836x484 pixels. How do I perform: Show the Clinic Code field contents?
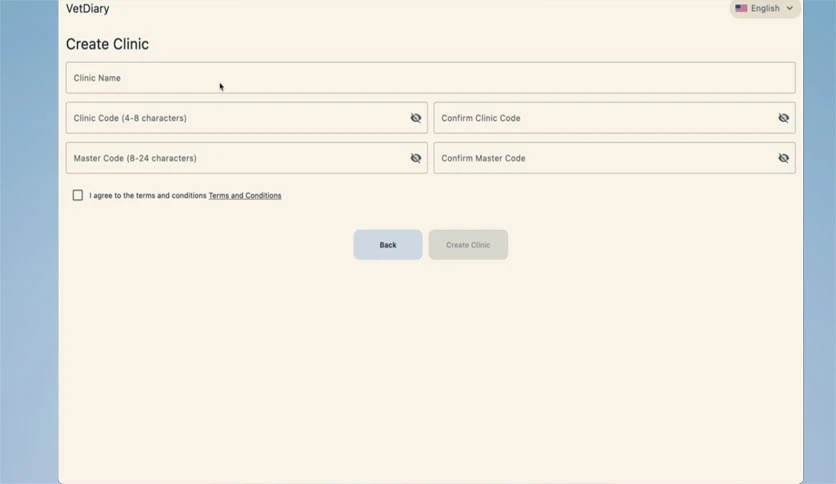click(x=416, y=118)
